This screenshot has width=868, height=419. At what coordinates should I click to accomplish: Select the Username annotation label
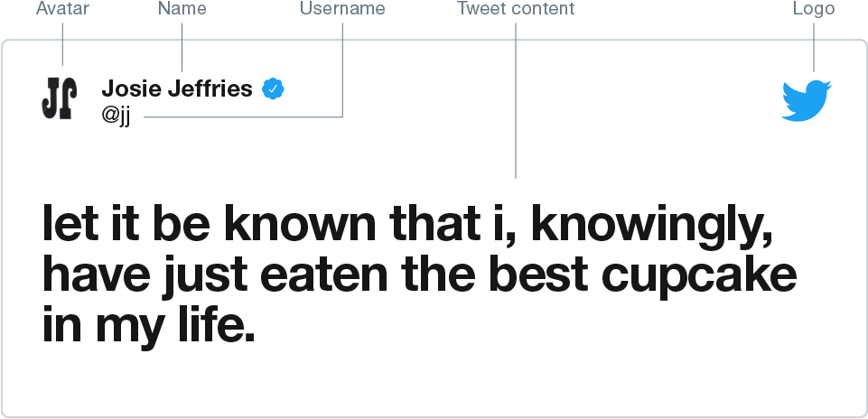tap(342, 8)
